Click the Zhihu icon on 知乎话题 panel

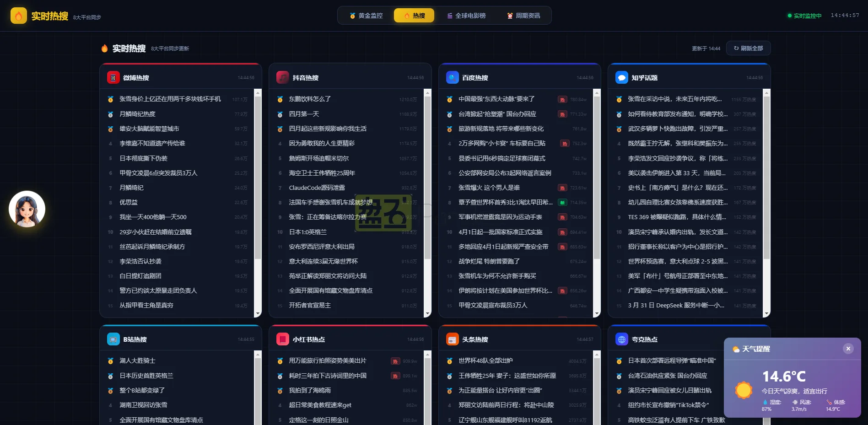click(x=621, y=77)
